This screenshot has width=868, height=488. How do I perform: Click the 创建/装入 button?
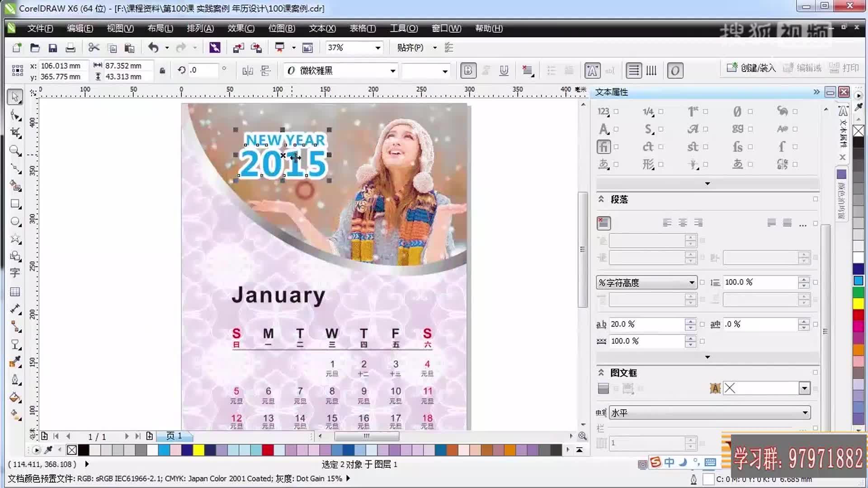click(752, 68)
